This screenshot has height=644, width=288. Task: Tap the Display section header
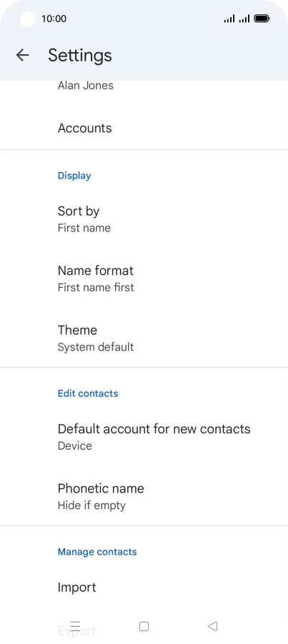pos(74,176)
